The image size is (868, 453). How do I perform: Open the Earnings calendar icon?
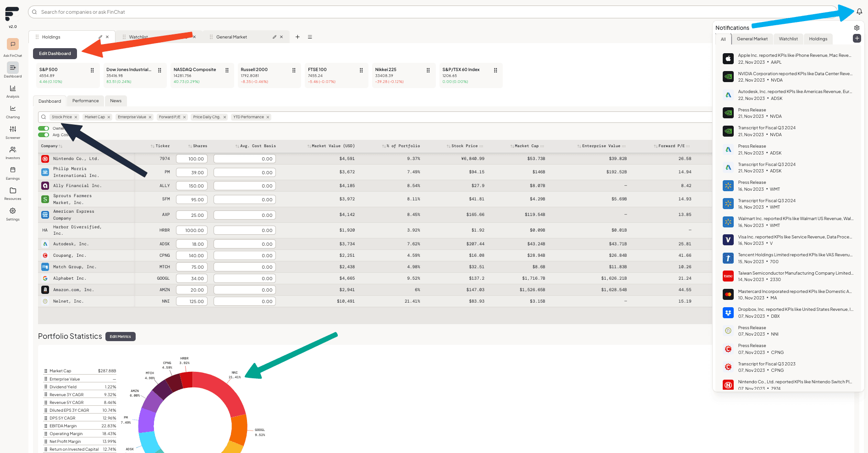[x=13, y=170]
